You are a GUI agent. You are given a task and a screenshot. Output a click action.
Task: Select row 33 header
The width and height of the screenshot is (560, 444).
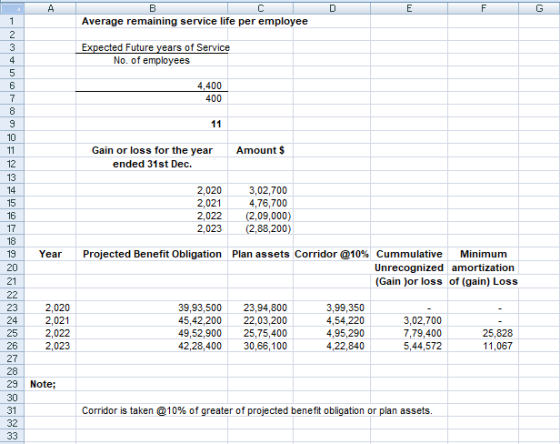coord(12,436)
